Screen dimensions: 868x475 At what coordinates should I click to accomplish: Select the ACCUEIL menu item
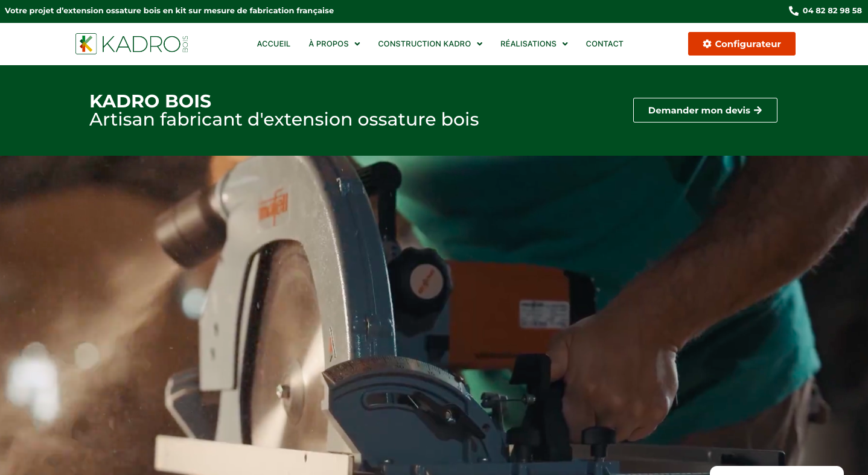click(x=273, y=43)
